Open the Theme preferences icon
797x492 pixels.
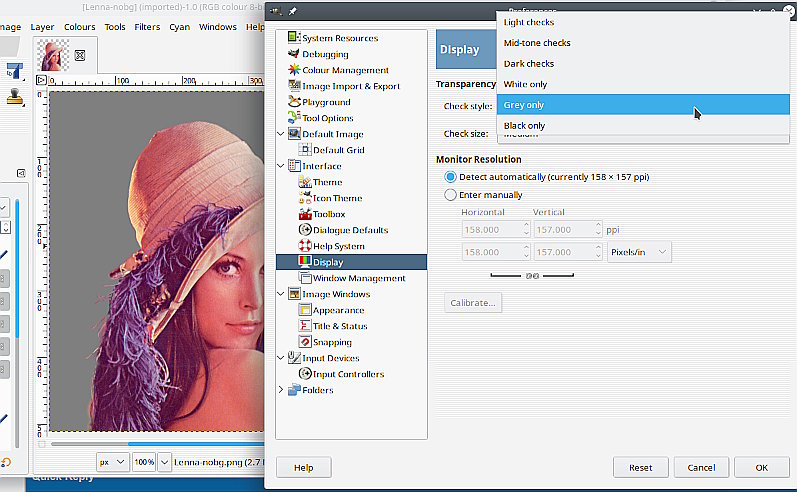[304, 181]
